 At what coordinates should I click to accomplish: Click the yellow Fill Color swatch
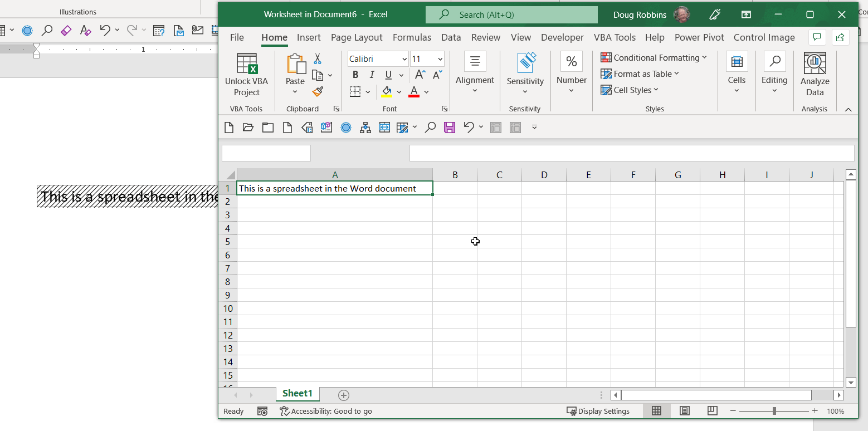[387, 92]
